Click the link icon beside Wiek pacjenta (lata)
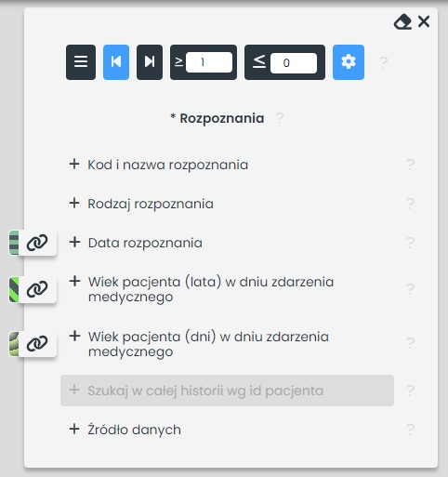448x477 pixels. [x=37, y=289]
